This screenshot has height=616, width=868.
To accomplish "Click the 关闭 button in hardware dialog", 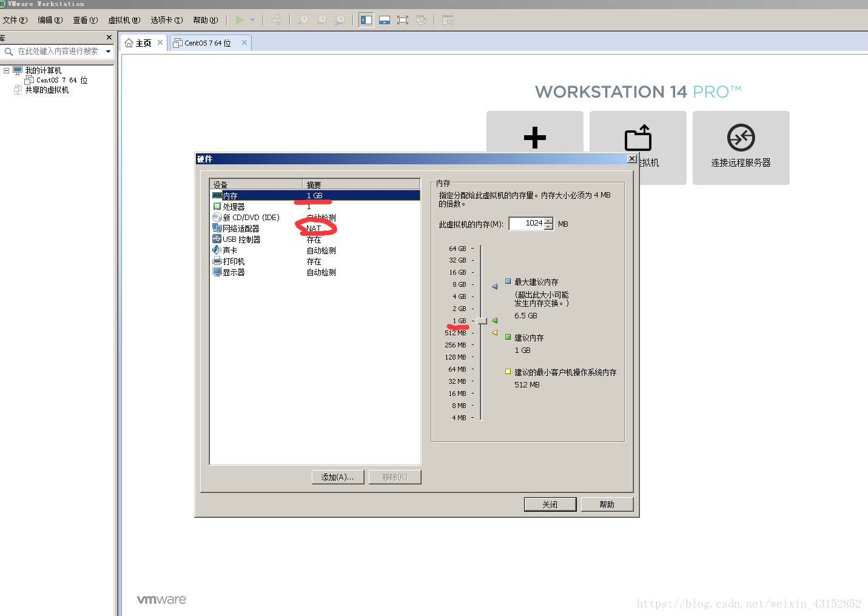I will tap(550, 504).
